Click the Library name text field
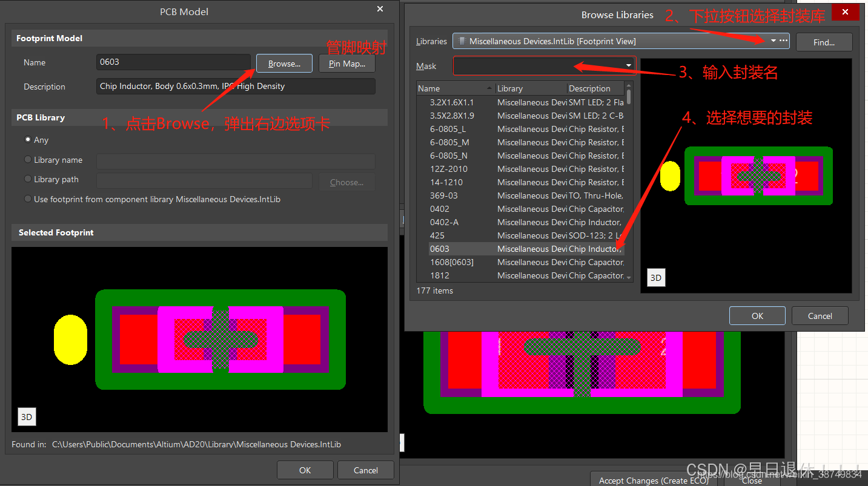This screenshot has width=868, height=486. click(236, 161)
